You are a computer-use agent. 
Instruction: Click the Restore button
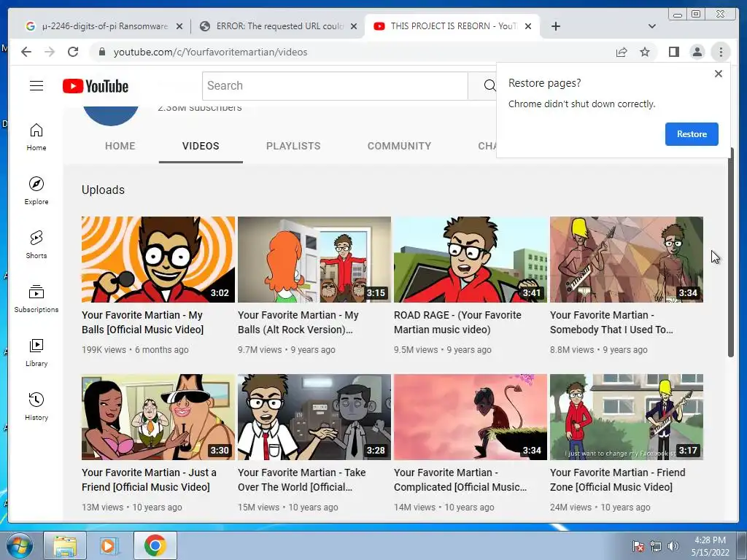click(692, 134)
